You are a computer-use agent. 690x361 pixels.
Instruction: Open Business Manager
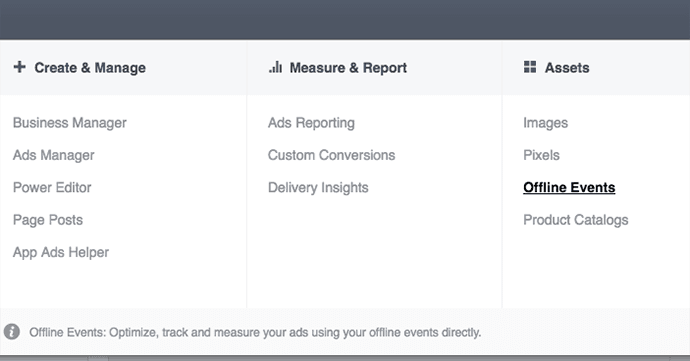click(70, 123)
